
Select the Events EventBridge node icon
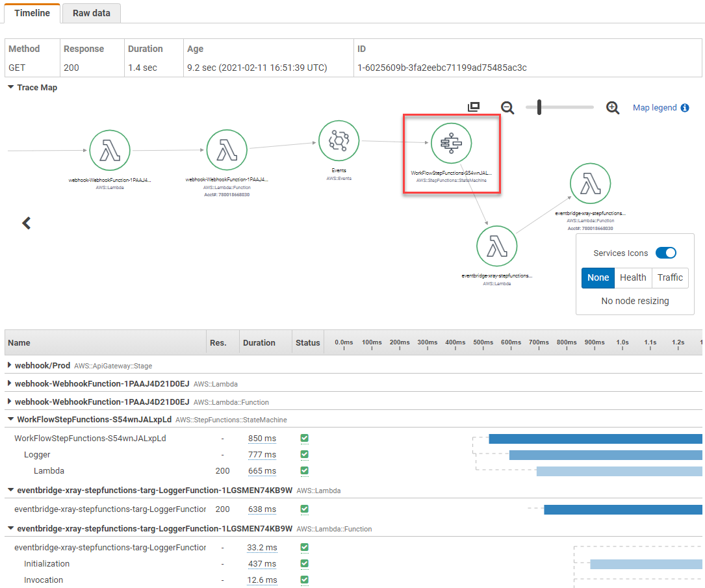(339, 140)
